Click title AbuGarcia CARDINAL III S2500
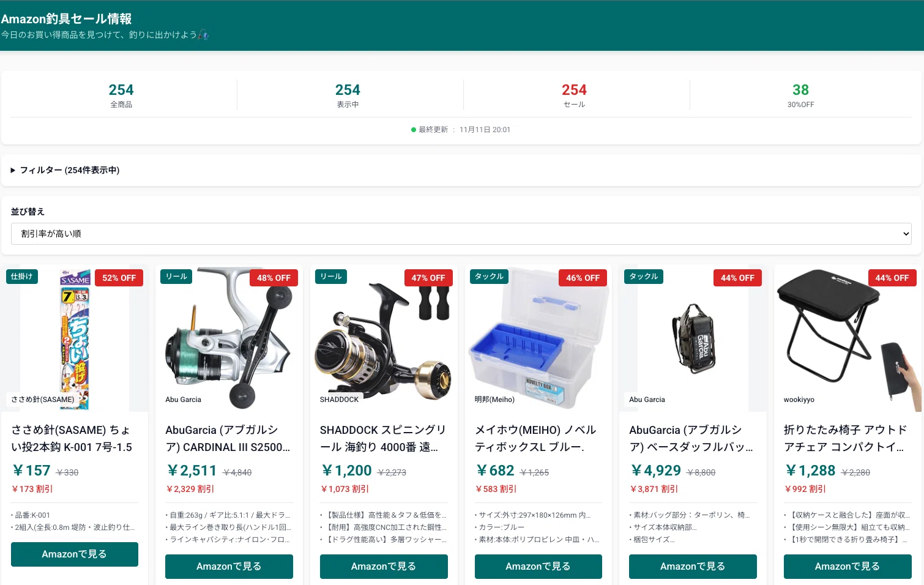Image resolution: width=924 pixels, height=585 pixels. pyautogui.click(x=228, y=439)
